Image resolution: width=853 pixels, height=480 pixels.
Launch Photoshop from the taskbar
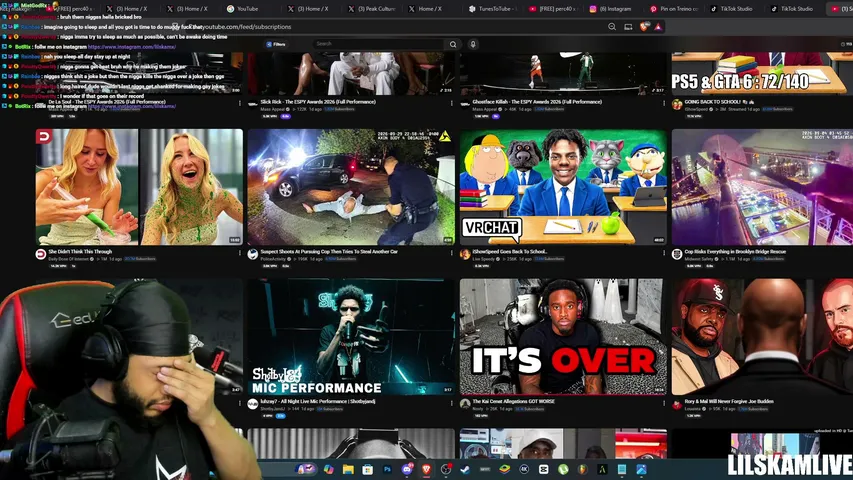pos(387,469)
